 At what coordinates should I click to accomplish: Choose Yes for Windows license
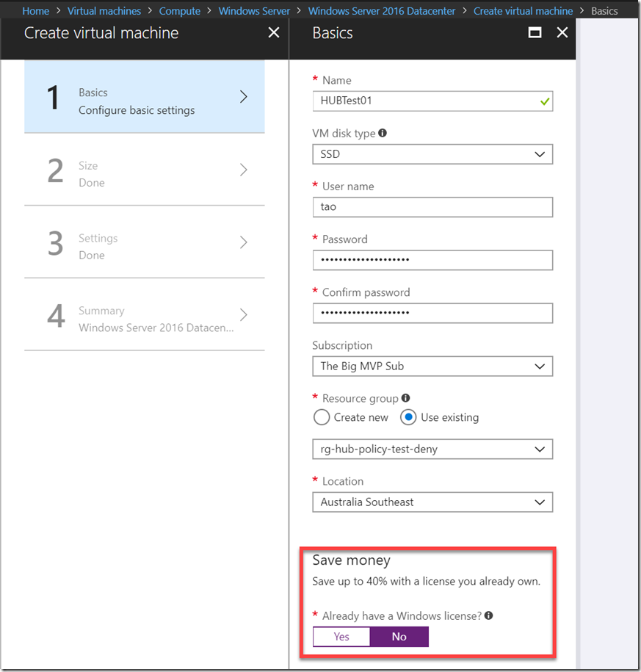click(341, 637)
